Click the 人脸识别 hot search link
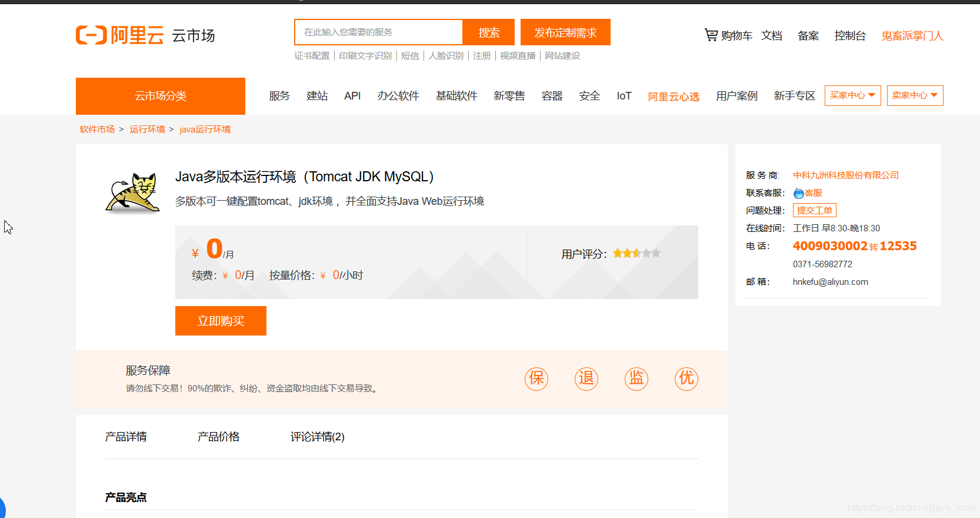This screenshot has width=980, height=518. (x=446, y=56)
